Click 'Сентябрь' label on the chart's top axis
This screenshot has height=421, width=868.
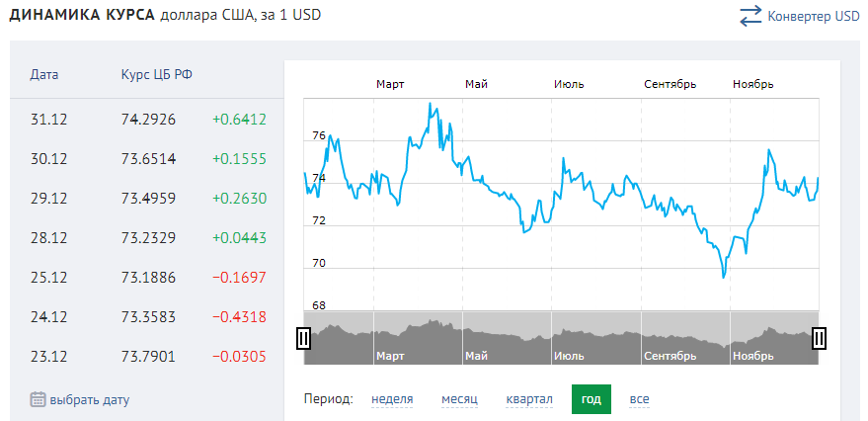[670, 84]
